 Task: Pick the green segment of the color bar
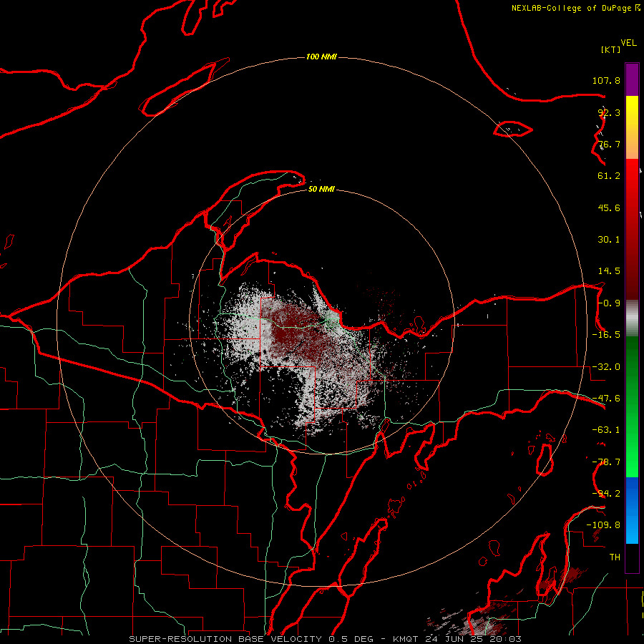(632, 406)
